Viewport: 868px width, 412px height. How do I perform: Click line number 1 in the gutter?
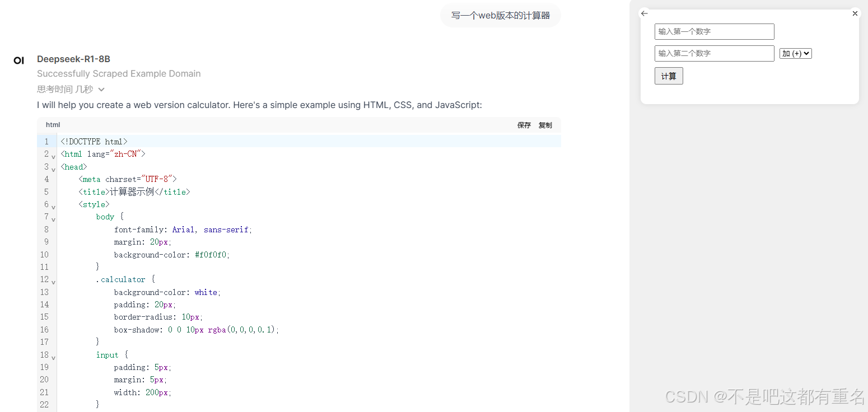click(46, 142)
